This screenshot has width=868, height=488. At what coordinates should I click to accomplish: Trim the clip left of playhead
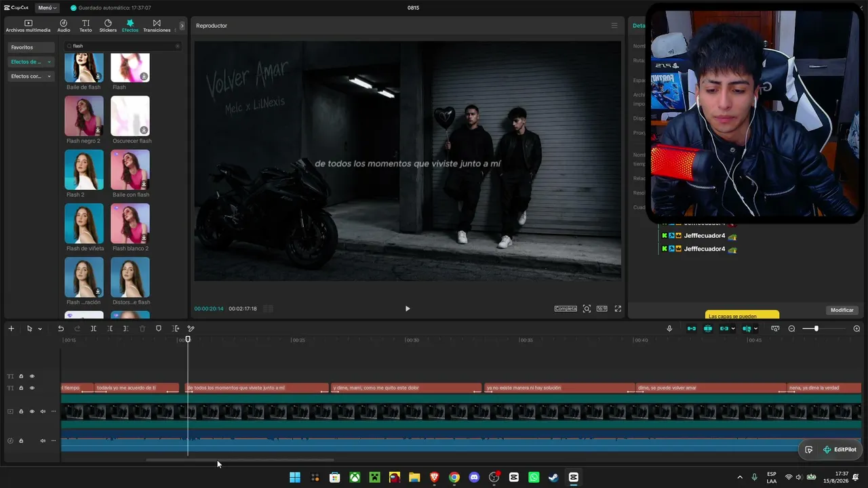click(110, 329)
